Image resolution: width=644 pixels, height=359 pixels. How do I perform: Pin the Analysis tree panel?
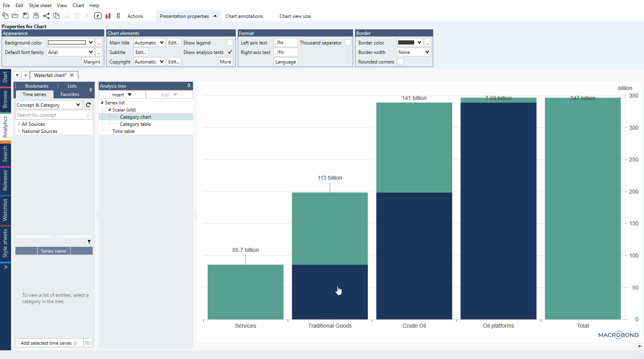coord(189,86)
